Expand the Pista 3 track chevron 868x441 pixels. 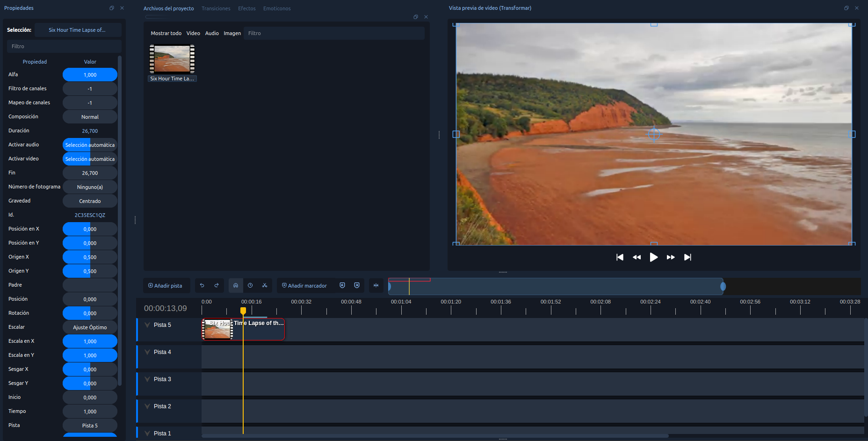point(147,379)
